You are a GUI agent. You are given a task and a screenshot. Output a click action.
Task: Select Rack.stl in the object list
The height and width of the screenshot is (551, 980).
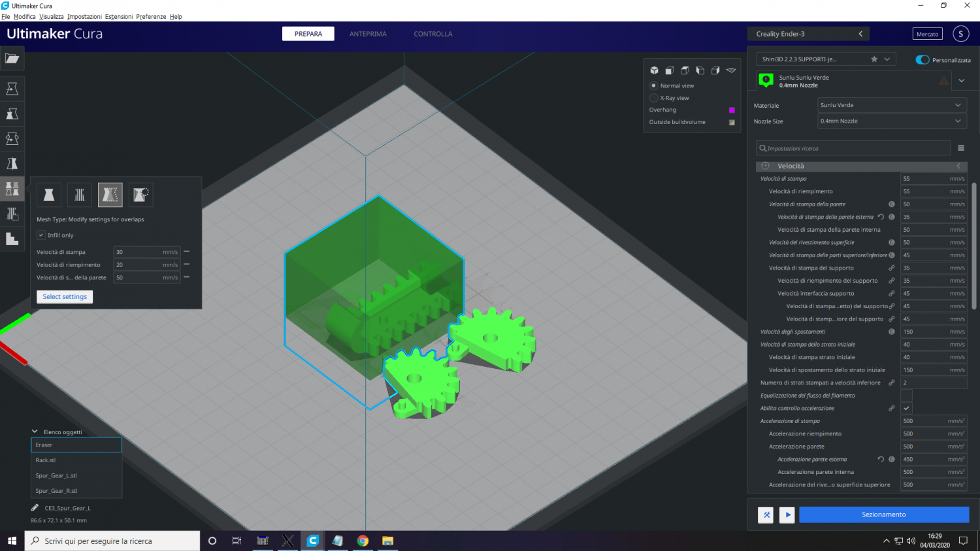click(x=46, y=460)
